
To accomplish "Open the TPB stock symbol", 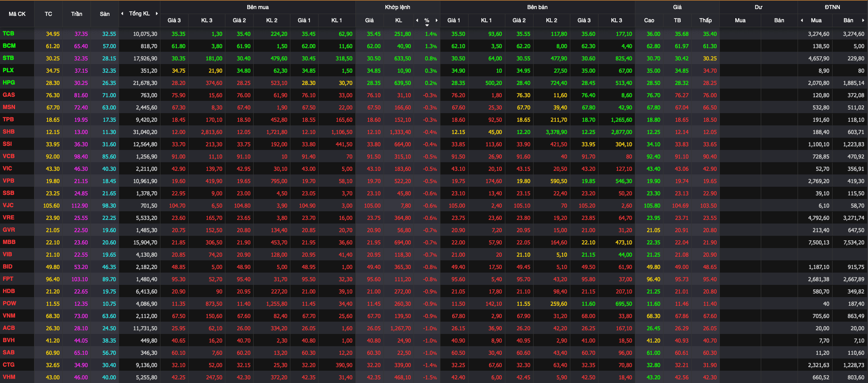I will pos(8,119).
